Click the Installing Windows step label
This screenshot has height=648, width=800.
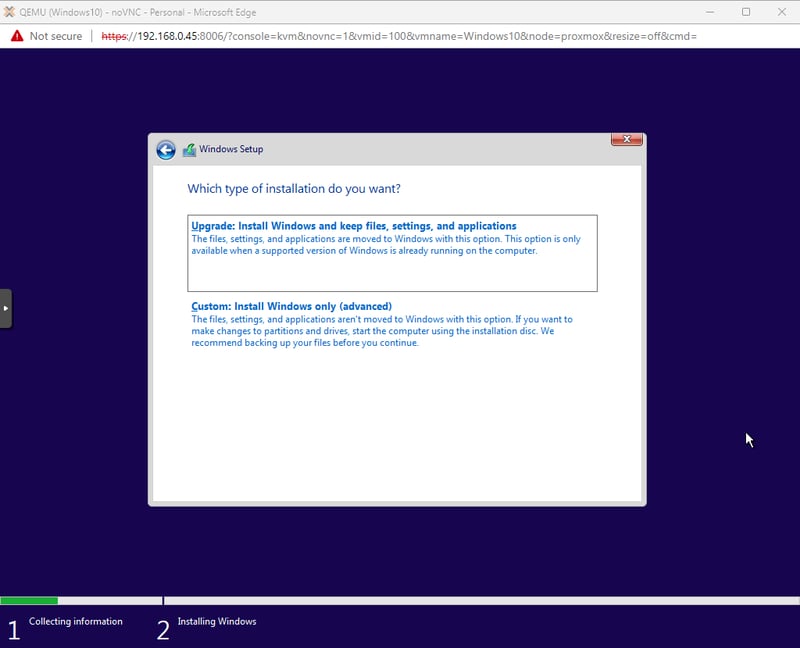(217, 622)
